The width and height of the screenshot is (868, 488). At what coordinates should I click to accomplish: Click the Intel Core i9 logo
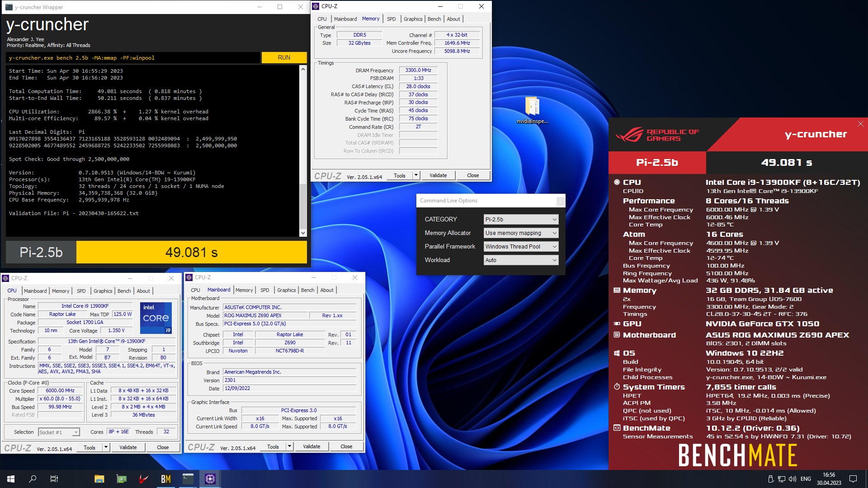click(156, 318)
